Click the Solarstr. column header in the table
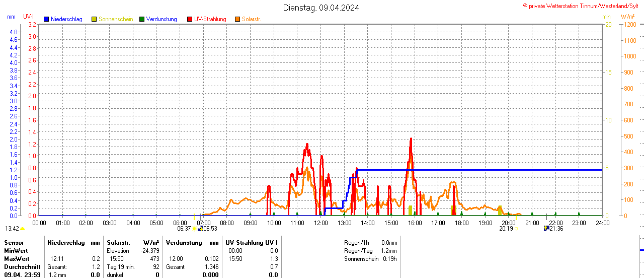Screen dimensions: 644x278 (118, 243)
